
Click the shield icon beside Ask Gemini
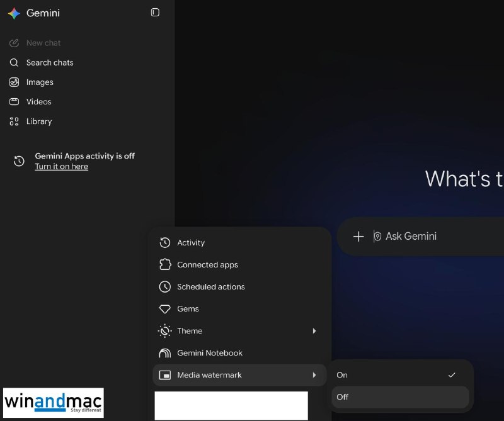click(377, 237)
